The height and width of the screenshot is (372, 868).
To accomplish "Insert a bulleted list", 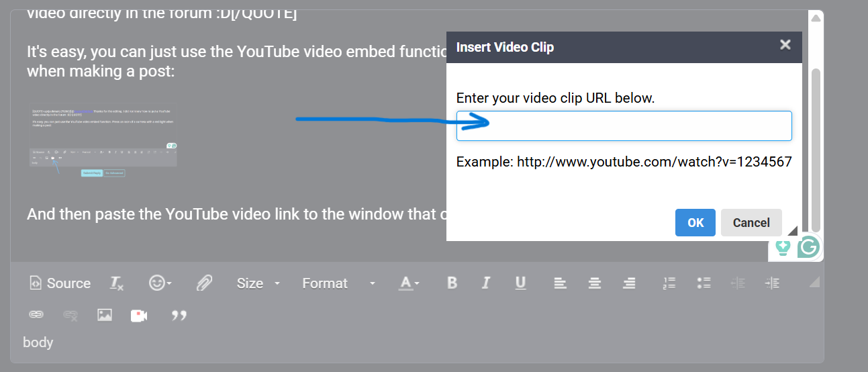I will [x=704, y=283].
